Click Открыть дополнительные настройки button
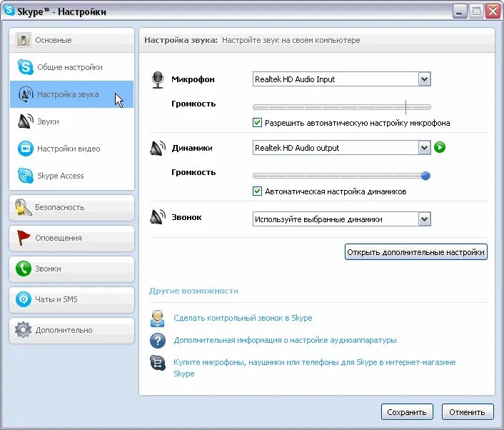 click(x=416, y=252)
